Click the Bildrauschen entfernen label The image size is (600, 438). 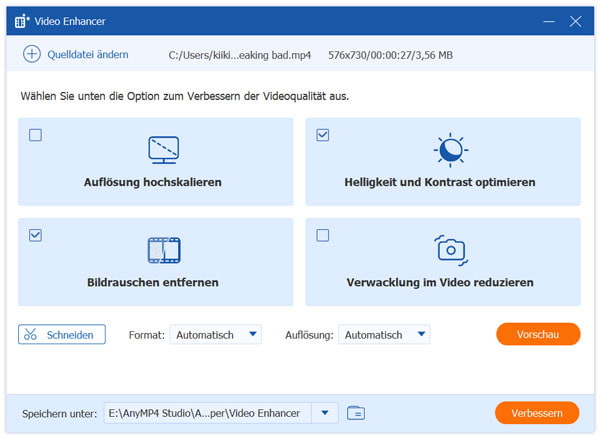tap(153, 282)
